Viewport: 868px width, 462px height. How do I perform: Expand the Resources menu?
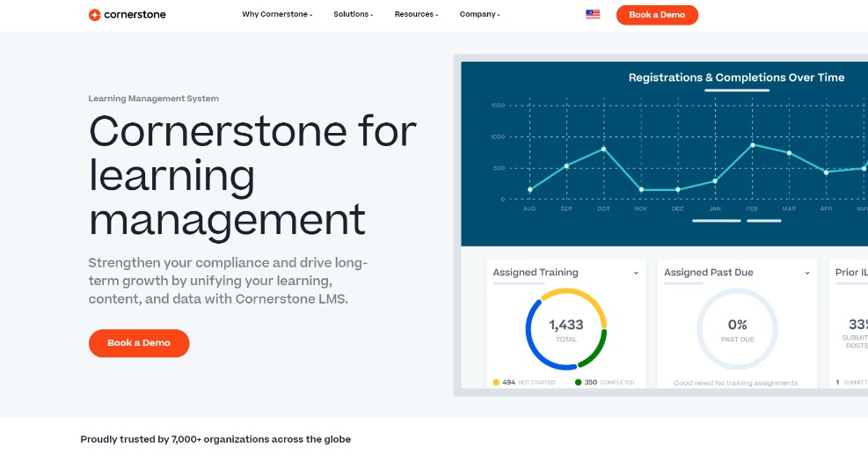point(416,14)
